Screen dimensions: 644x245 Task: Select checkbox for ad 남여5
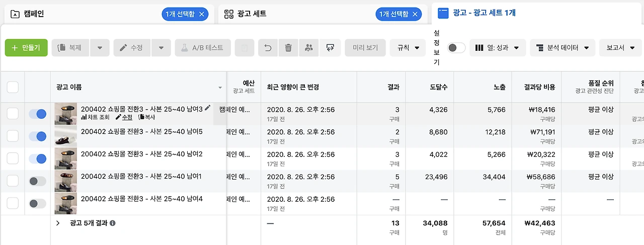coord(13,136)
